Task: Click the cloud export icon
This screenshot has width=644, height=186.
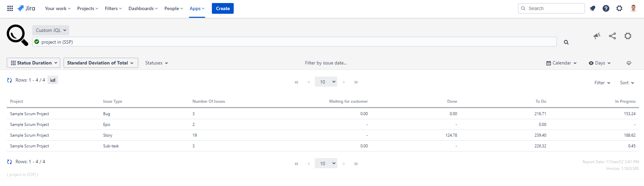Action: coord(629,63)
